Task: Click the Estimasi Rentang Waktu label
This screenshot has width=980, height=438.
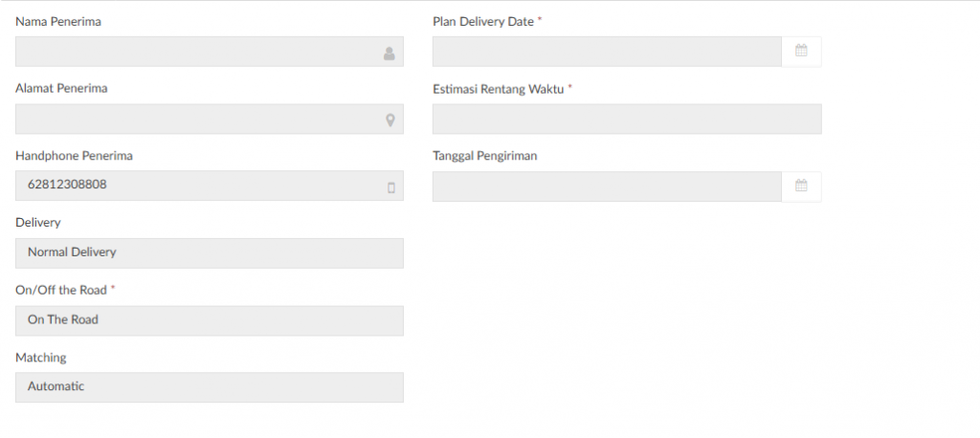Action: [x=498, y=89]
